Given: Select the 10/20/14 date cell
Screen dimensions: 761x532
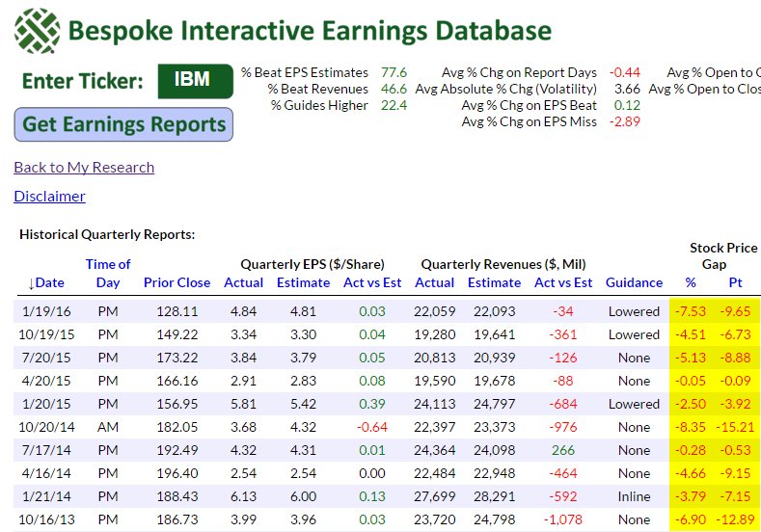Looking at the screenshot, I should [x=46, y=427].
